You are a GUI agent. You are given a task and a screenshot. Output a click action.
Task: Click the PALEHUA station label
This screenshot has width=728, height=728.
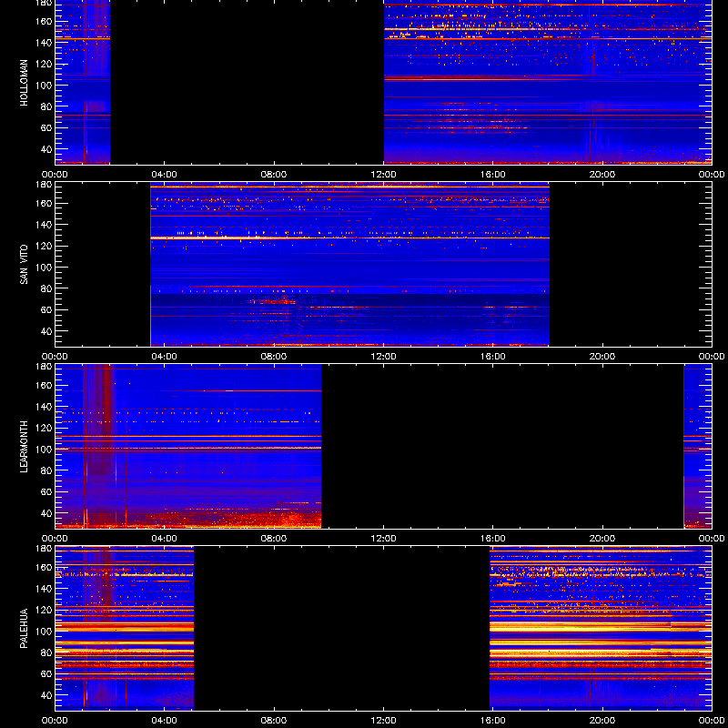click(x=25, y=629)
